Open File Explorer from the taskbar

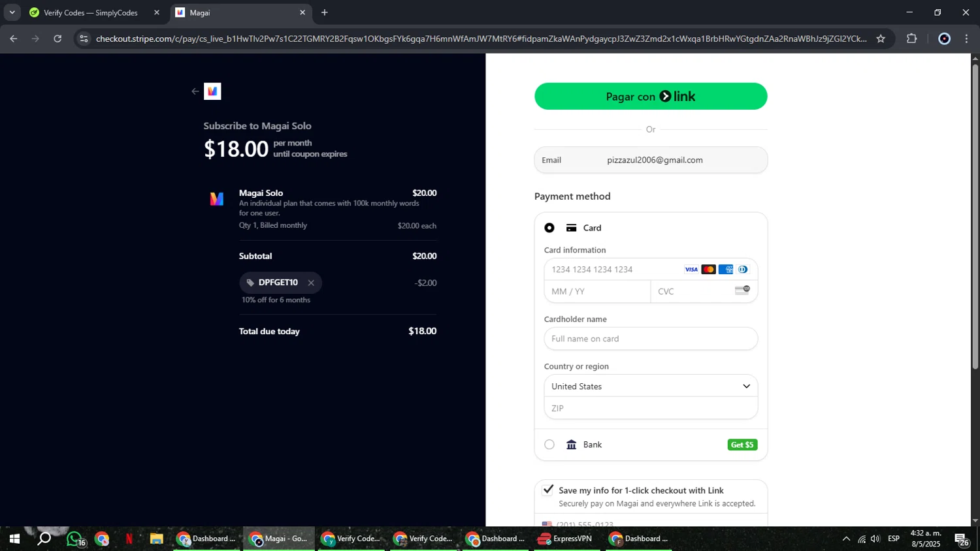click(x=156, y=539)
